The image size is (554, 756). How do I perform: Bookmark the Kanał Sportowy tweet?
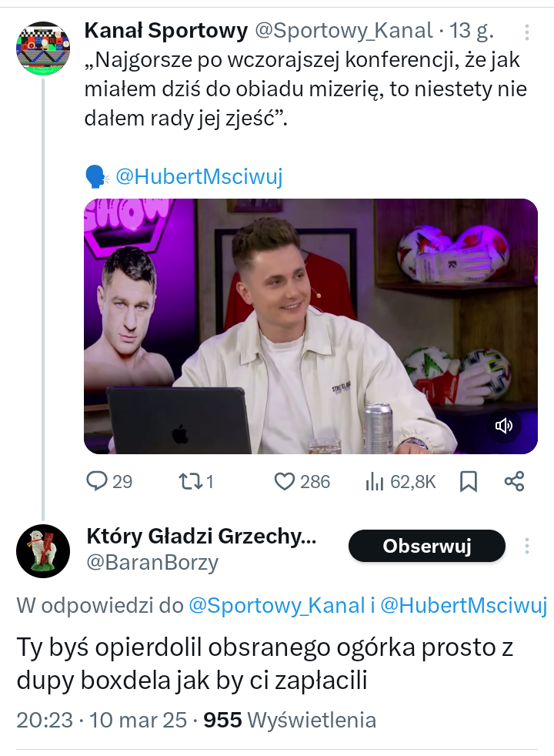point(468,482)
